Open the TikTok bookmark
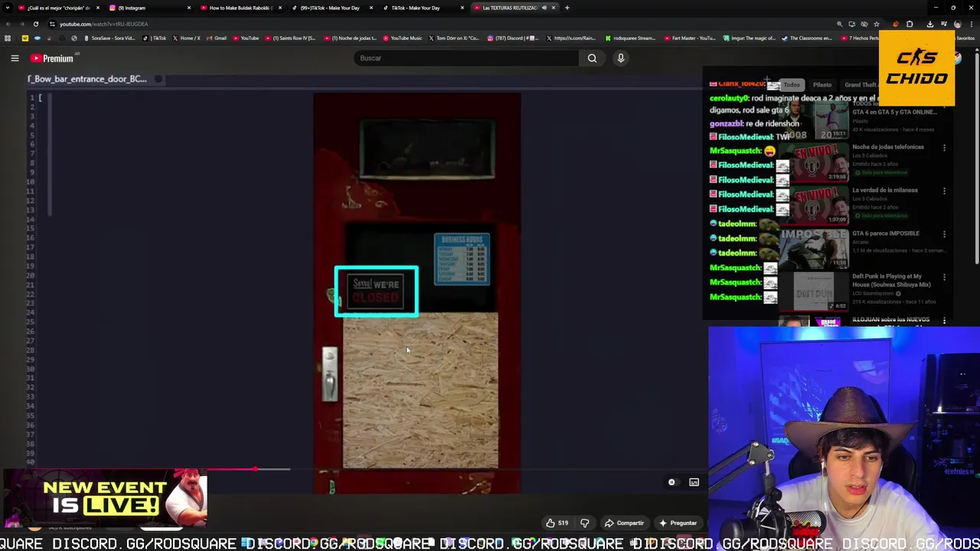The height and width of the screenshot is (551, 980). coord(156,38)
